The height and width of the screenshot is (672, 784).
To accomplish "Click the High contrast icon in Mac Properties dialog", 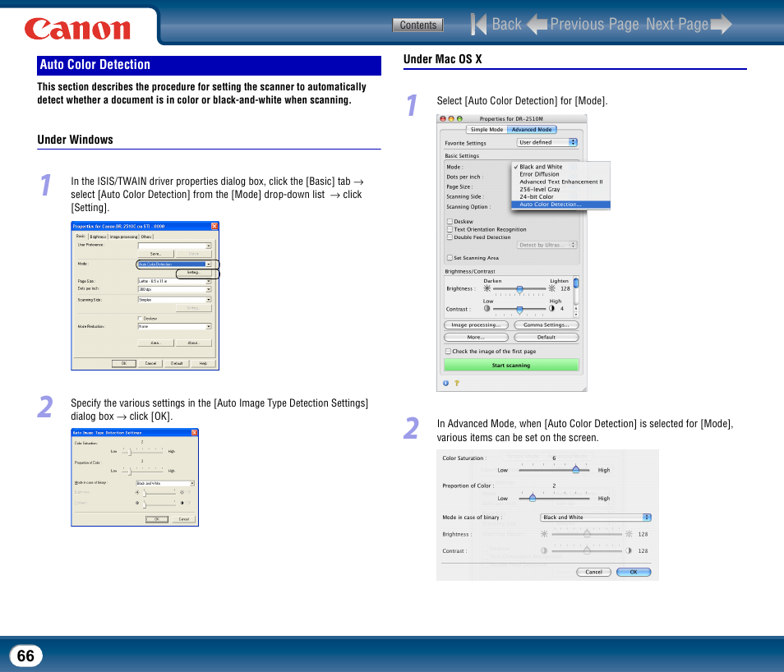I will [551, 309].
